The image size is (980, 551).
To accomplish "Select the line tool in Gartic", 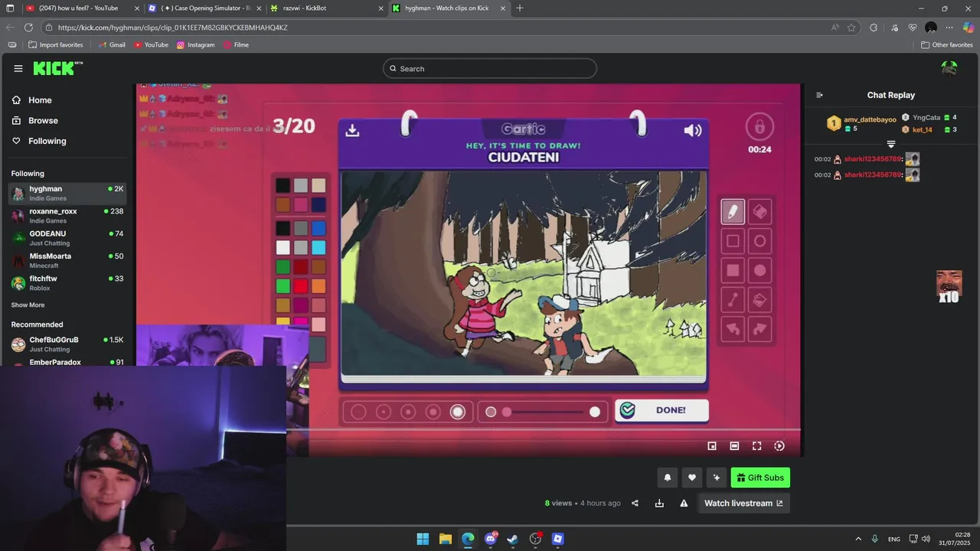I will click(x=733, y=300).
